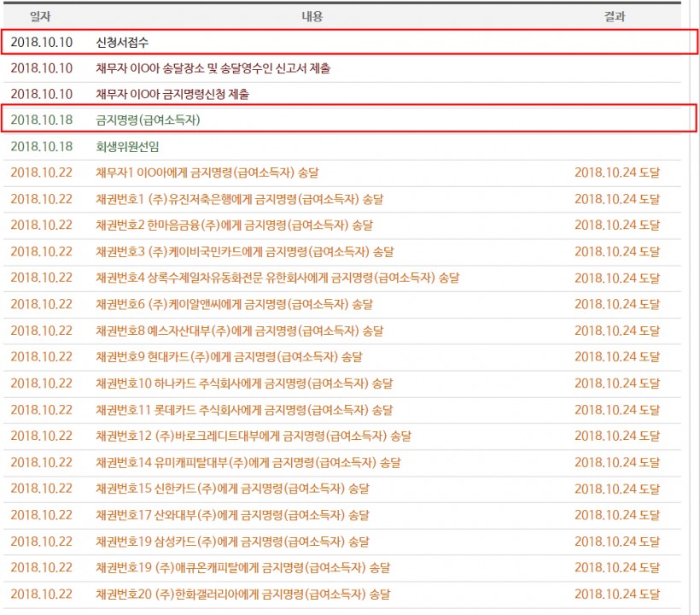Viewport: 700px width, 615px height.
Task: Click 채권번호19 삼성카드(주) 송달 entry
Action: point(232,542)
